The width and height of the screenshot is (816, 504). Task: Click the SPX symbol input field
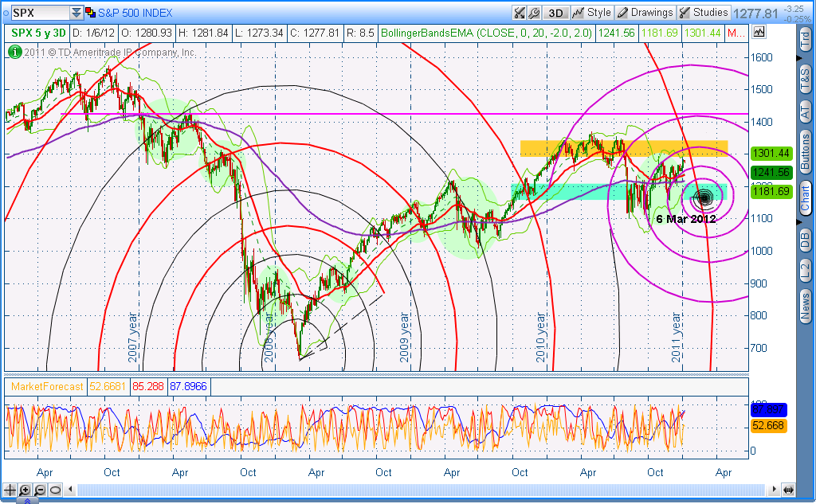point(40,13)
